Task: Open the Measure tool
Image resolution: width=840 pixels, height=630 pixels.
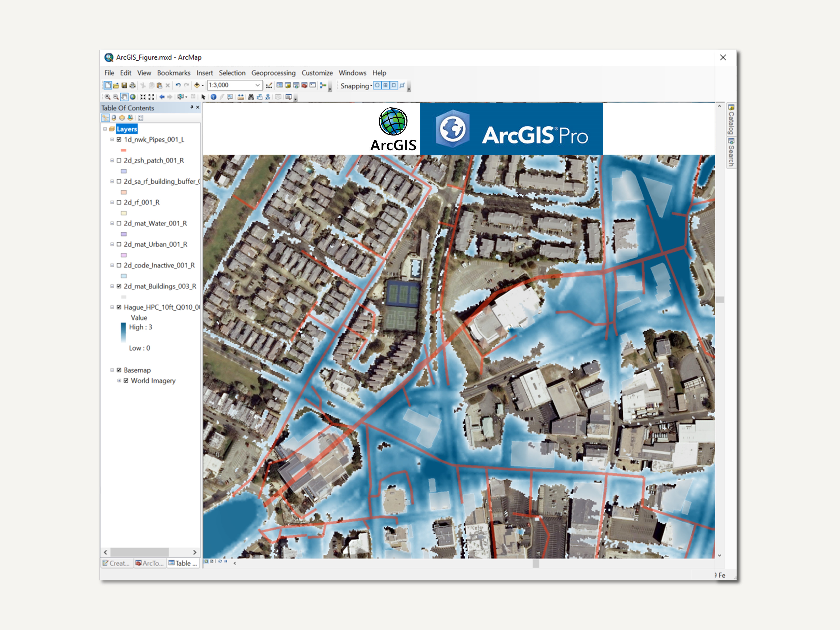Action: pyautogui.click(x=241, y=98)
